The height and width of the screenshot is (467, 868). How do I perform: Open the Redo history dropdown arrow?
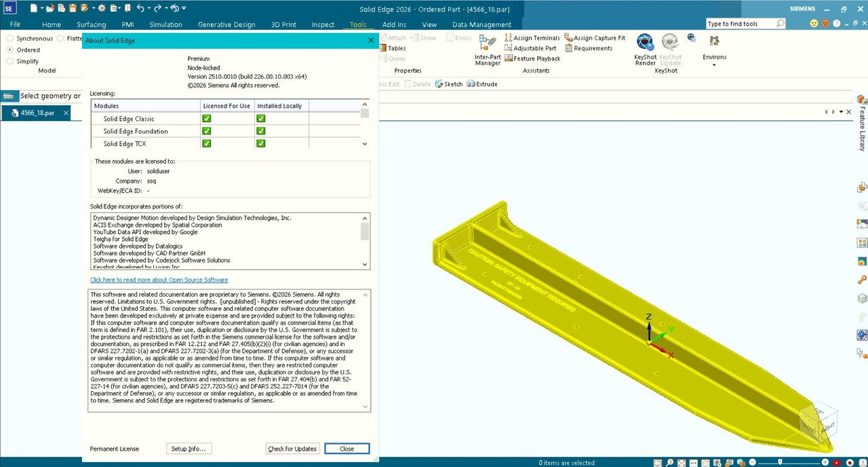(166, 8)
